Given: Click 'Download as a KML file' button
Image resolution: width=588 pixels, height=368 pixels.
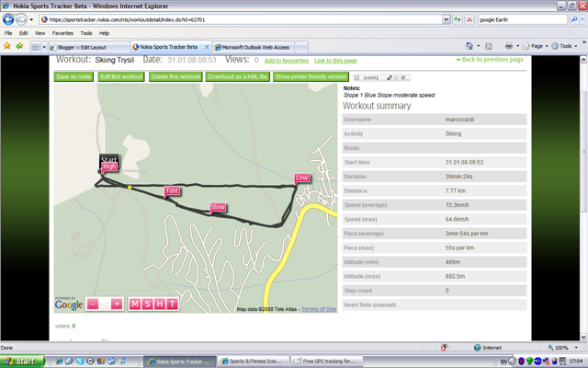Looking at the screenshot, I should pyautogui.click(x=237, y=76).
